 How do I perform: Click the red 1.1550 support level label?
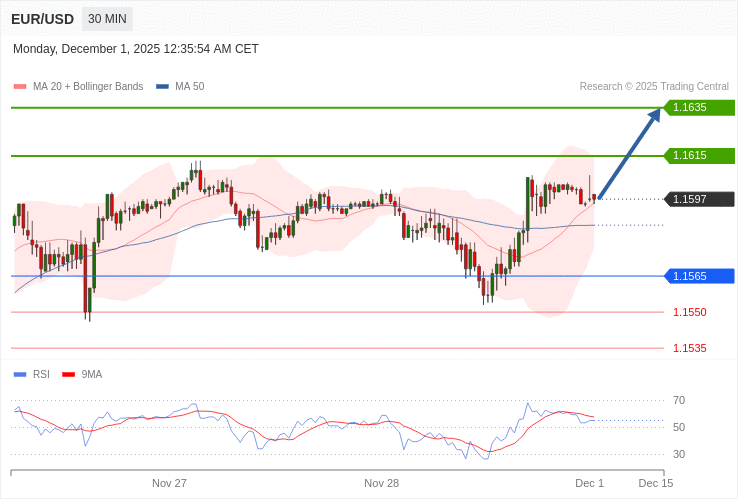[x=689, y=312]
